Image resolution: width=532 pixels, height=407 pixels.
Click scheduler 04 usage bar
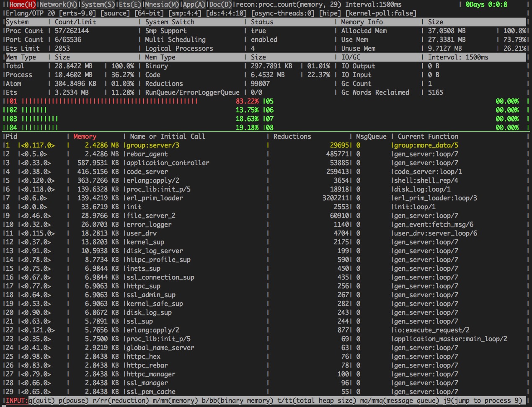point(39,127)
